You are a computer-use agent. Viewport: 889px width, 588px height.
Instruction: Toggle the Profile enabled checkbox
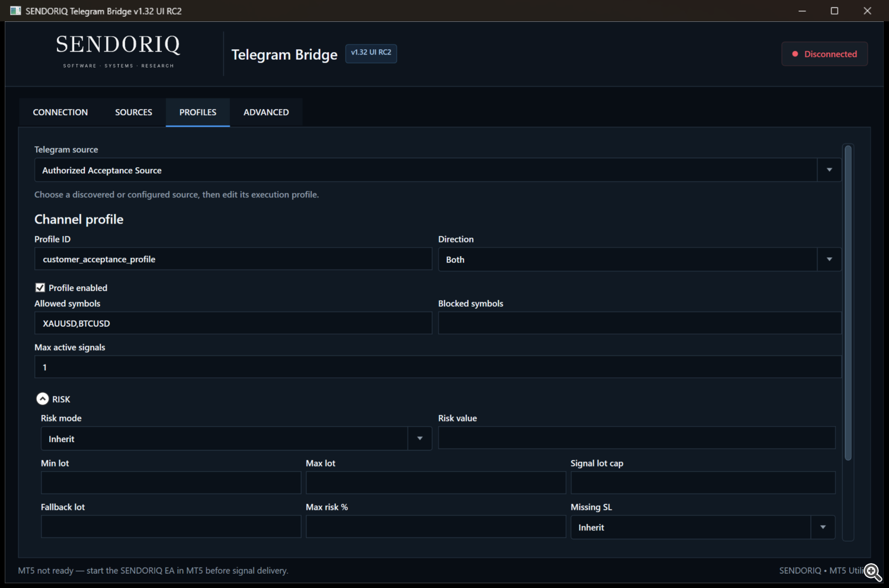(40, 287)
